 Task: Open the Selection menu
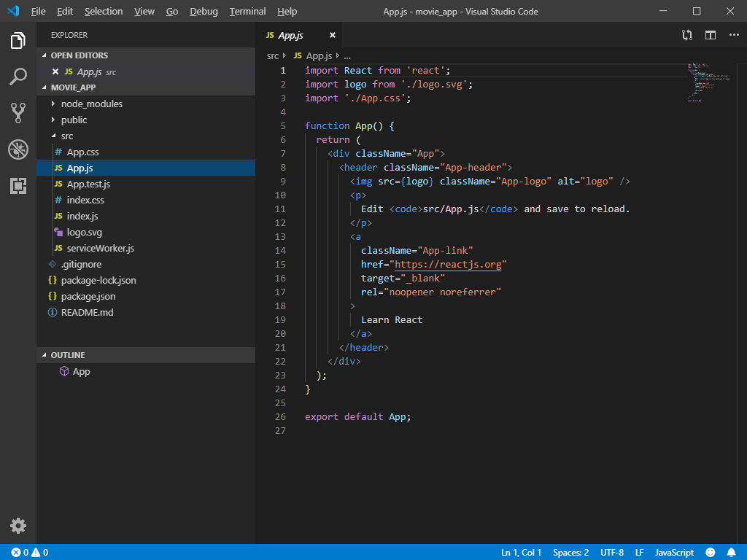point(104,12)
